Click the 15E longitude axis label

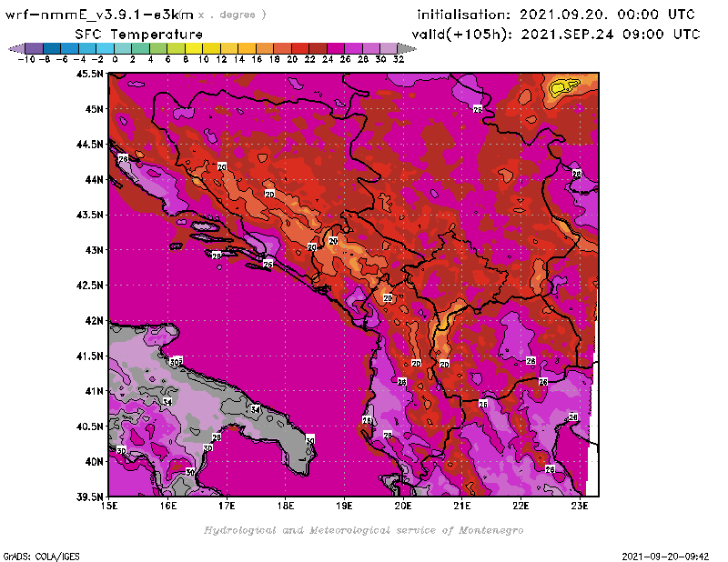click(x=108, y=506)
